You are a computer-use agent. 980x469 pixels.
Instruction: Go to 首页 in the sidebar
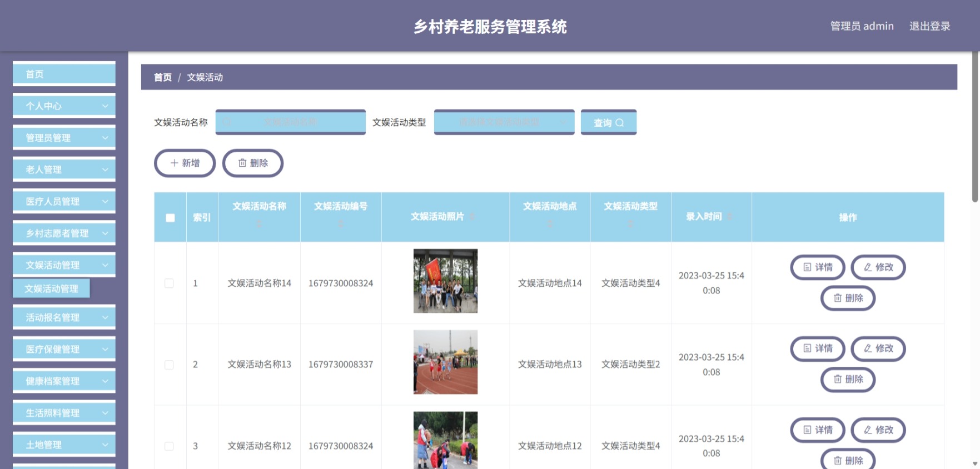(x=64, y=74)
